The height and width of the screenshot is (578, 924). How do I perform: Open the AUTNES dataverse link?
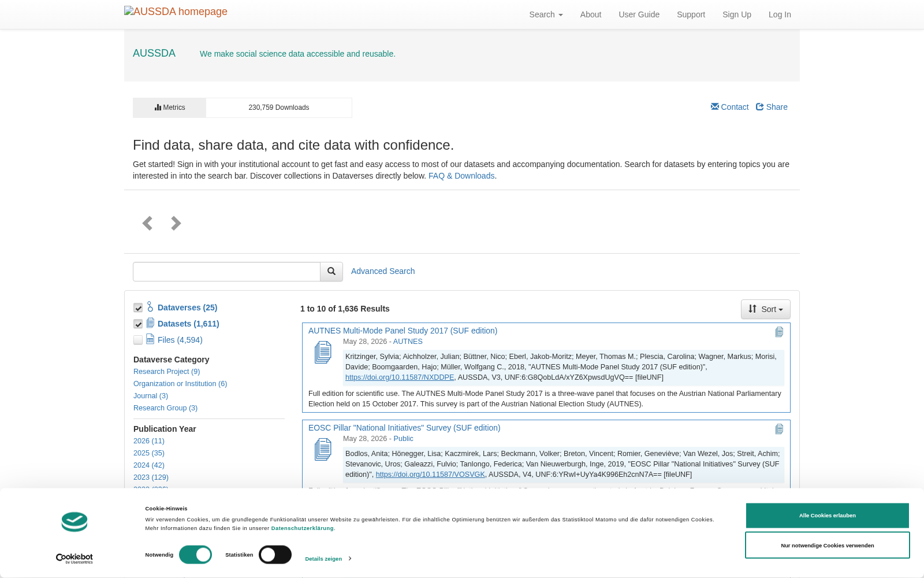[408, 342]
